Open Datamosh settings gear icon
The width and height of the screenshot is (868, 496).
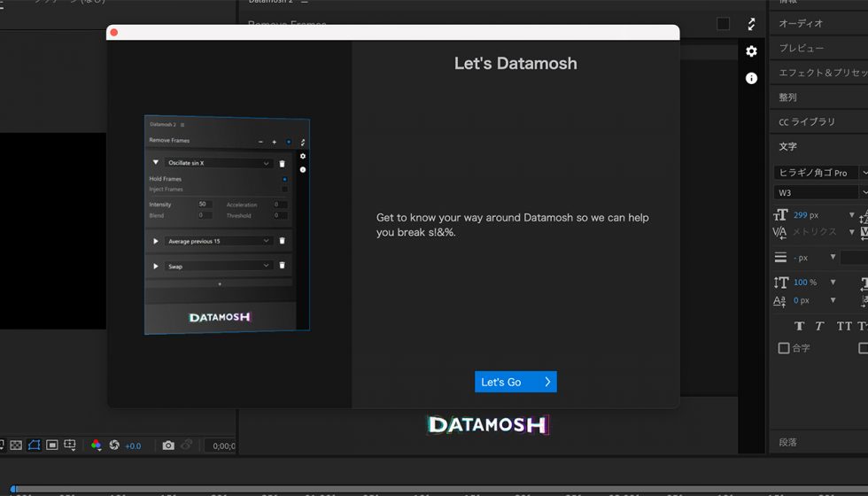pos(751,51)
